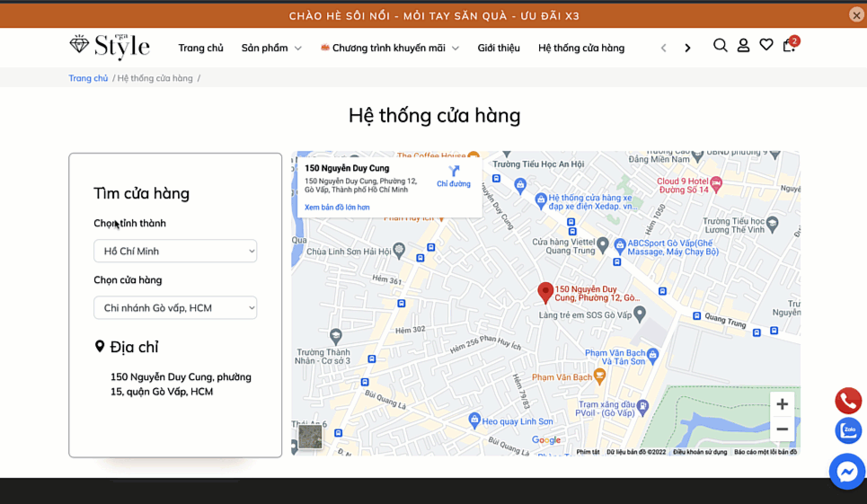
Task: Click Điều khoản sử dụng map link
Action: [x=700, y=452]
